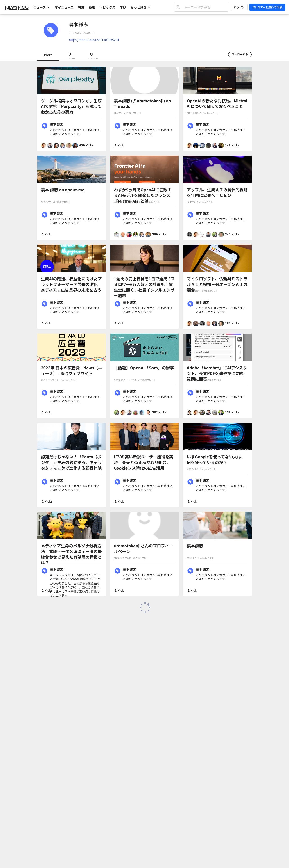Open article グーグル検索はオワコンか
Viewport: 289px width, 868px height.
(71, 106)
